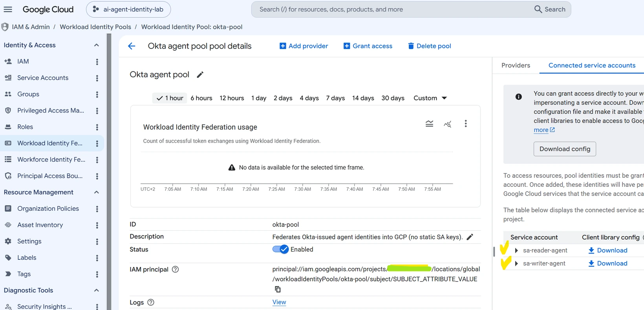Screen dimensions: 644x310
Task: Open the Learn more external link
Action: [x=544, y=130]
